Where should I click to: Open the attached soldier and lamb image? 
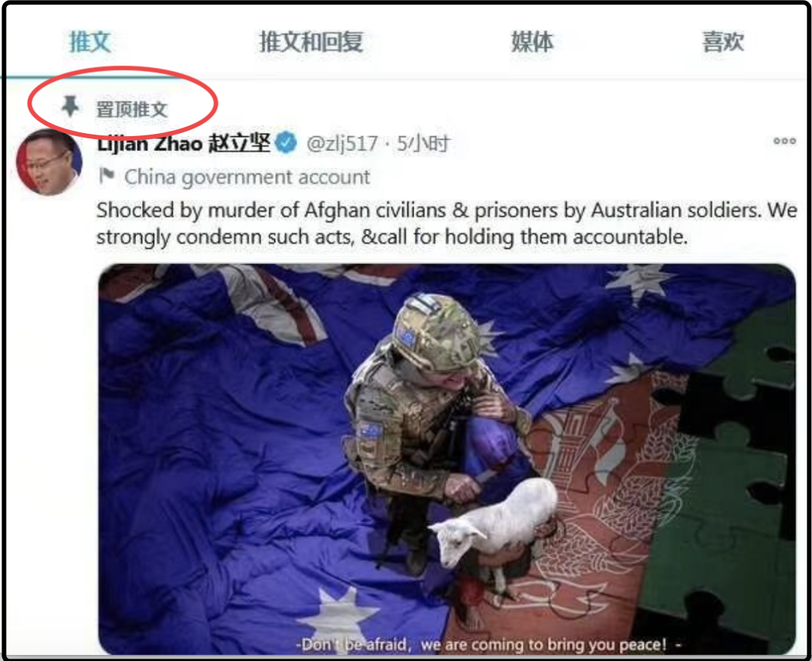[x=447, y=459]
